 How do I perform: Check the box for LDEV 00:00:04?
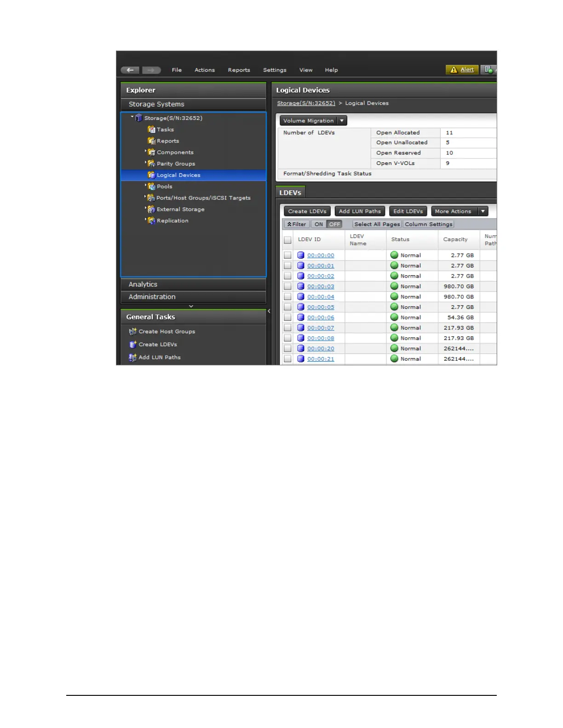point(287,297)
